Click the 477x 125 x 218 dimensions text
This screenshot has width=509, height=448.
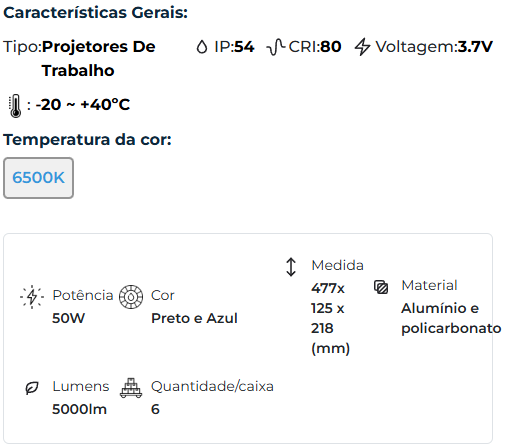click(330, 318)
